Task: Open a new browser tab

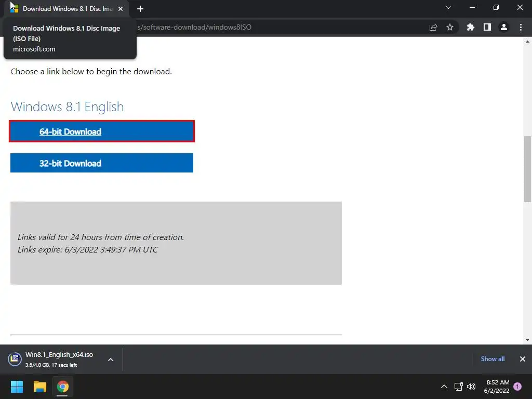Action: click(x=140, y=9)
